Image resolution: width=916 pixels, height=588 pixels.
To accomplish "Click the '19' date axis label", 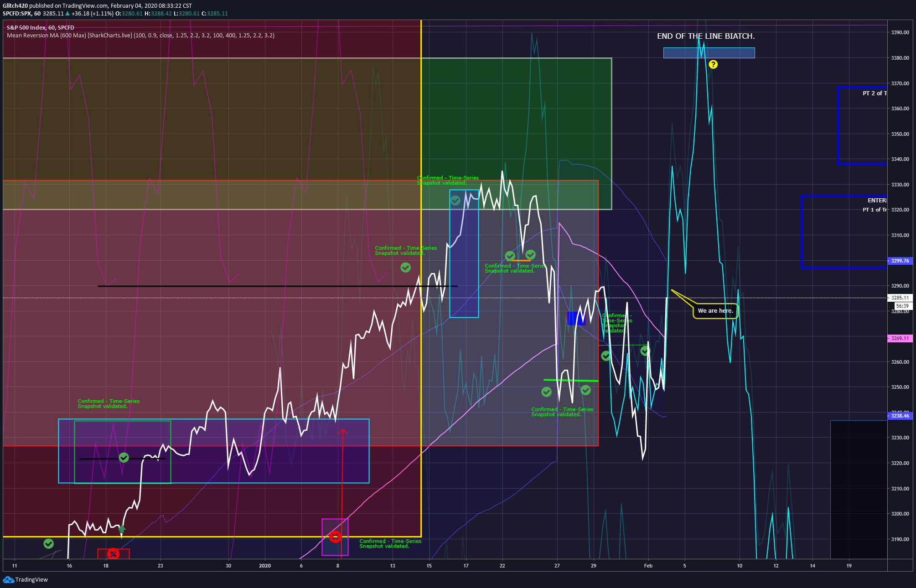I will pos(849,566).
